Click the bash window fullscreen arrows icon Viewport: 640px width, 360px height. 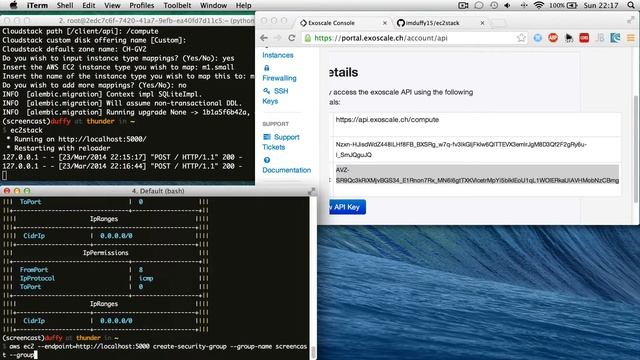pos(311,191)
